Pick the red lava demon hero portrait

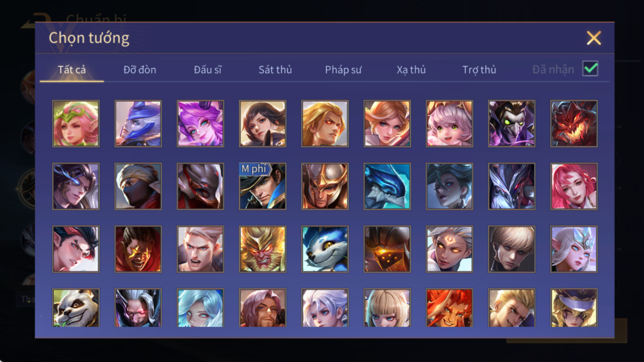(x=574, y=124)
